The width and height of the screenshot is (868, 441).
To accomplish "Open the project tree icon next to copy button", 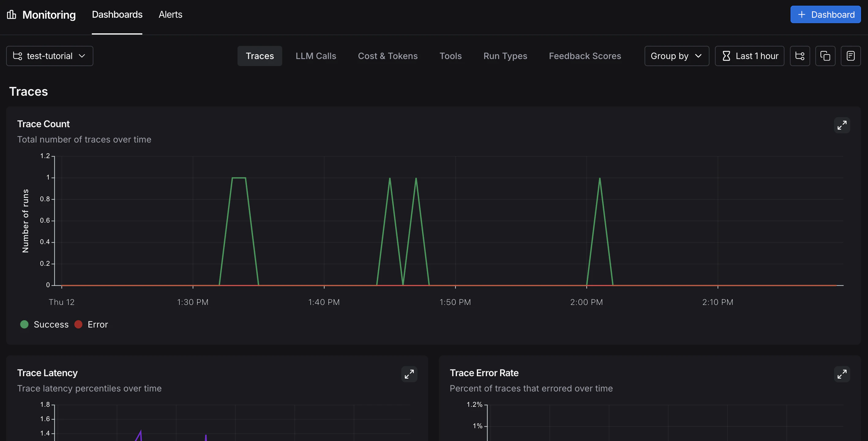I will tap(800, 56).
